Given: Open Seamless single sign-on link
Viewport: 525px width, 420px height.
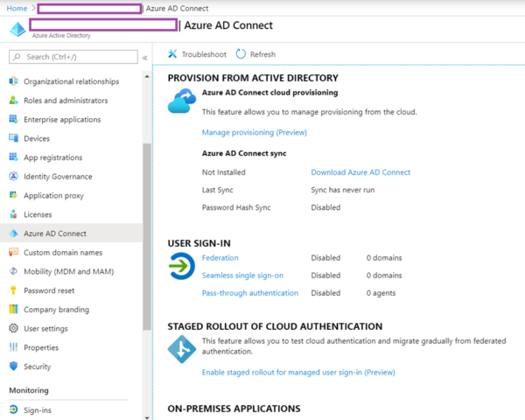Looking at the screenshot, I should click(242, 276).
